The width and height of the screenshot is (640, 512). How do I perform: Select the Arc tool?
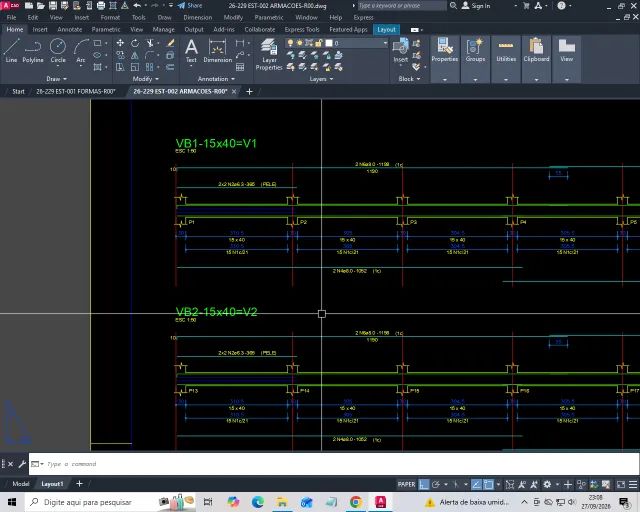coord(81,51)
